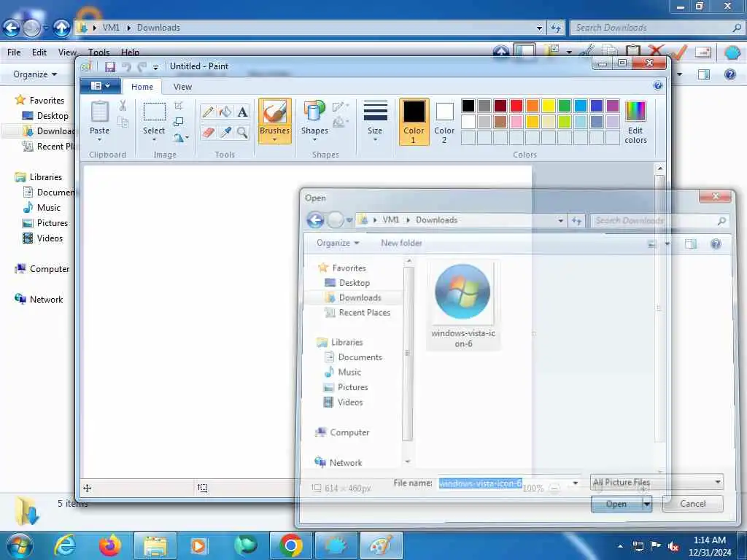Open File menu in Explorer window
747x560 pixels.
click(14, 52)
